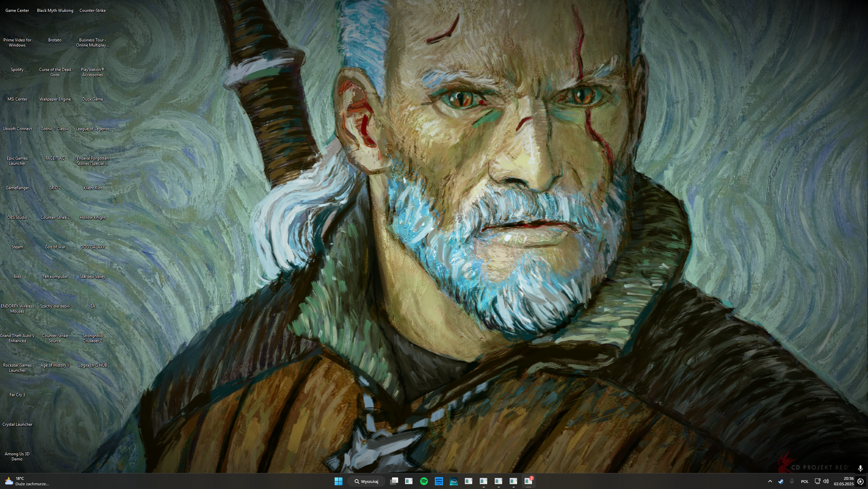This screenshot has width=868, height=489.
Task: Select Prime Video for Windows desktop shortcut
Action: pyautogui.click(x=17, y=42)
